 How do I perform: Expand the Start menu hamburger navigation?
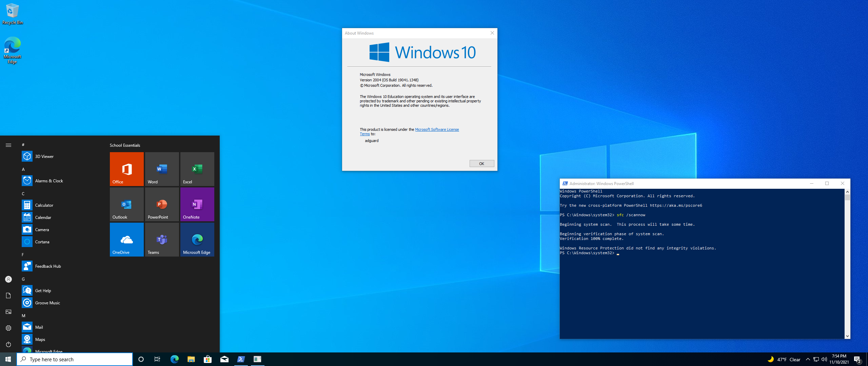click(x=8, y=145)
